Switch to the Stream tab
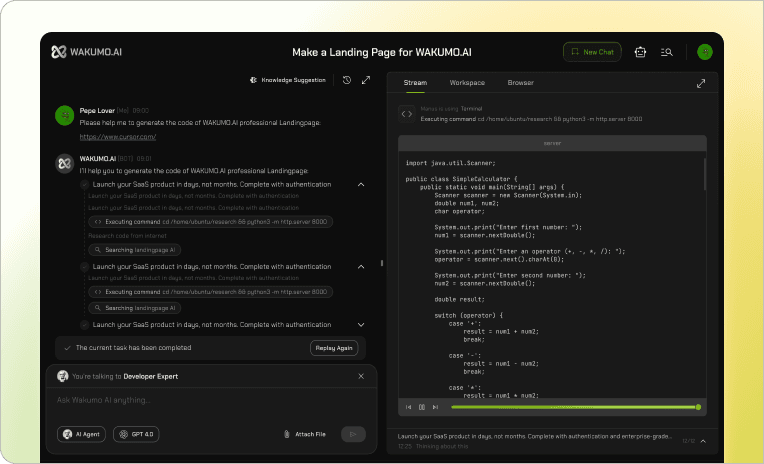 (415, 83)
